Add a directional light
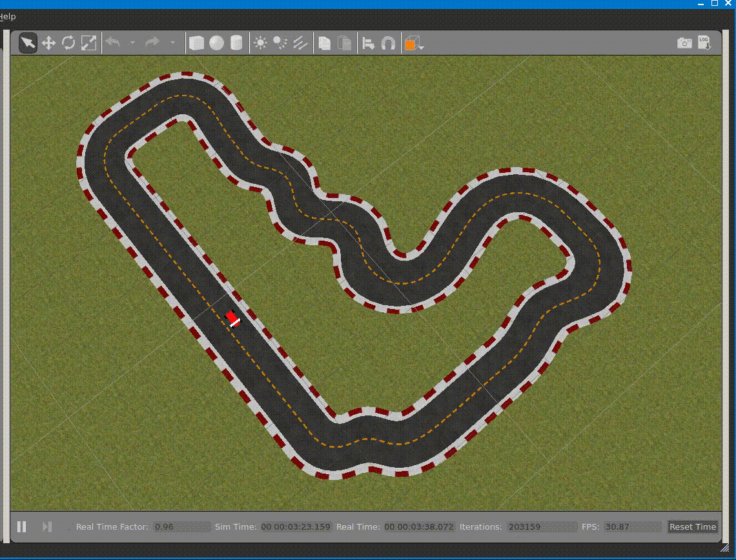The height and width of the screenshot is (560, 736). (x=300, y=43)
